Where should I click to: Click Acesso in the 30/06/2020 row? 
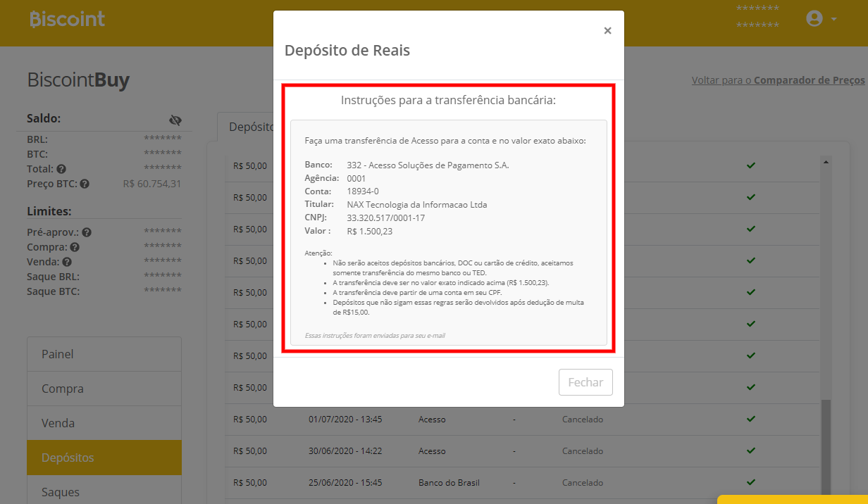click(x=432, y=451)
